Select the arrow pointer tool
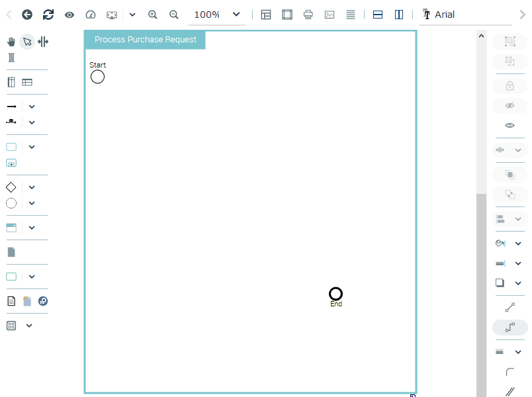This screenshot has height=397, width=532. click(27, 42)
